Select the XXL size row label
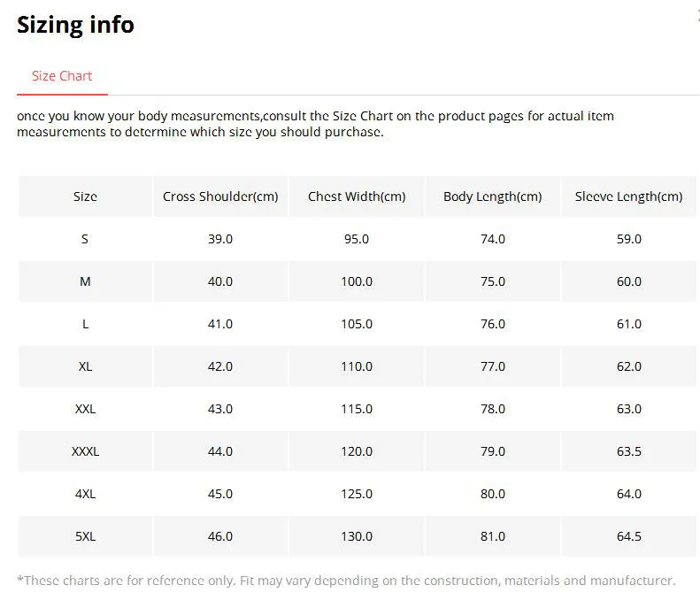700x600 pixels. (x=85, y=409)
